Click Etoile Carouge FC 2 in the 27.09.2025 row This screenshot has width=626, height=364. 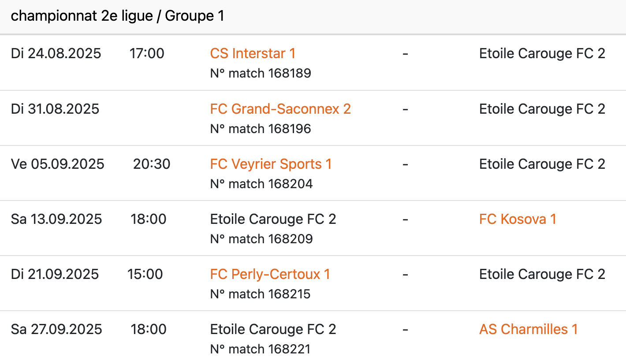tap(273, 329)
